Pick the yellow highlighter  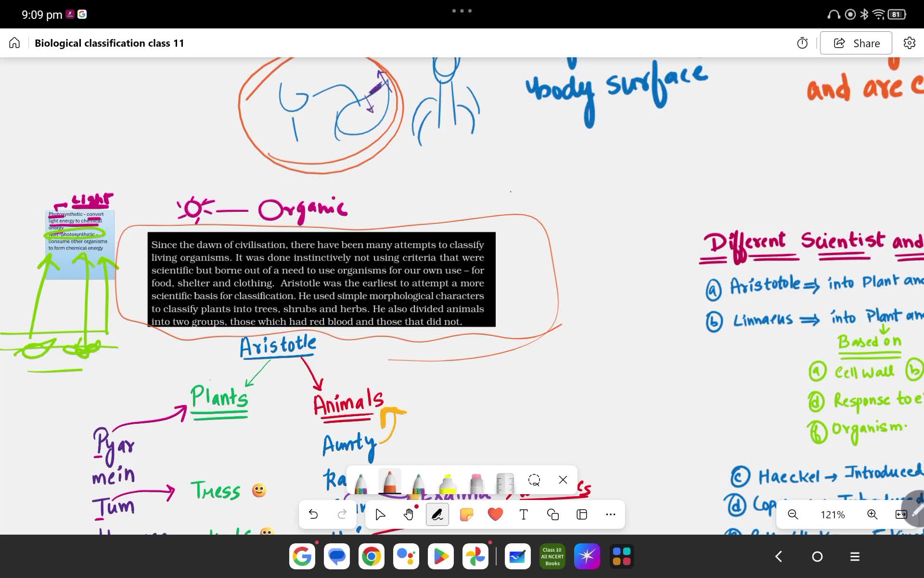tap(448, 483)
